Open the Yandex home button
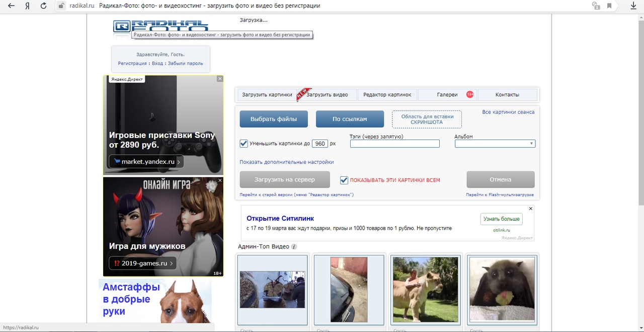The height and width of the screenshot is (332, 644). coord(27,6)
